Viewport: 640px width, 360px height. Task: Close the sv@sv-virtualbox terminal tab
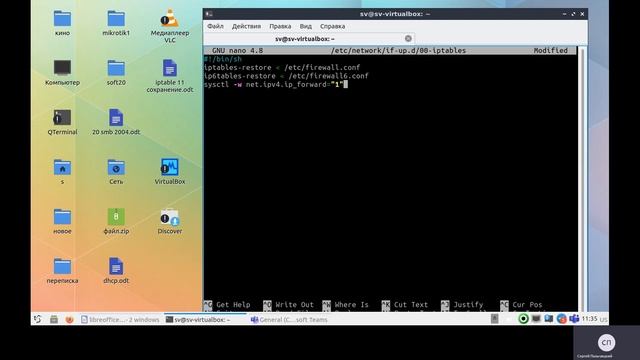pyautogui.click(x=408, y=38)
